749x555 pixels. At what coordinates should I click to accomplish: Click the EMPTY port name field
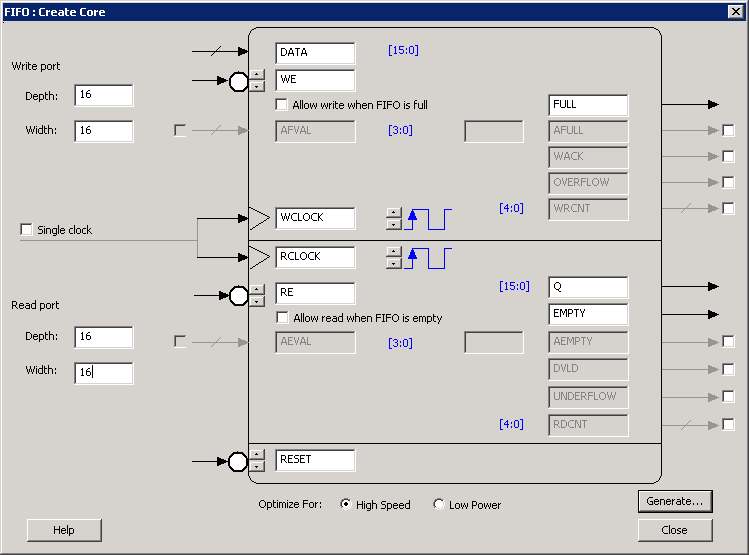pyautogui.click(x=588, y=314)
